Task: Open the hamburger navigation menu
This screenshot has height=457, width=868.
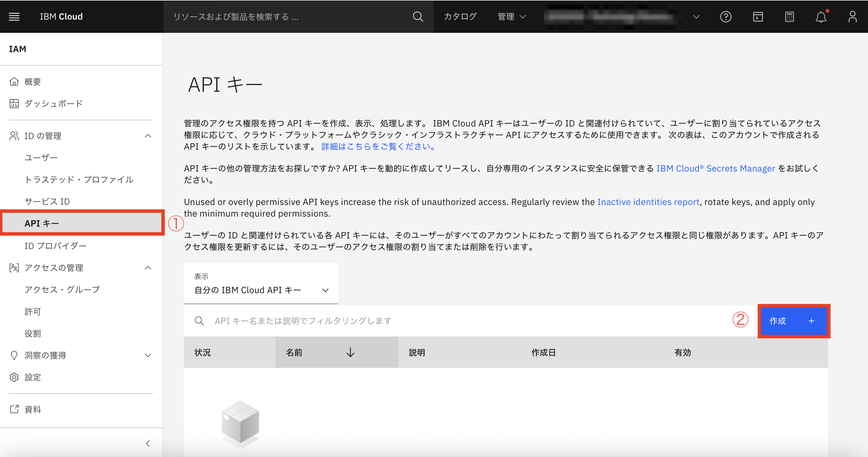Action: click(x=14, y=16)
